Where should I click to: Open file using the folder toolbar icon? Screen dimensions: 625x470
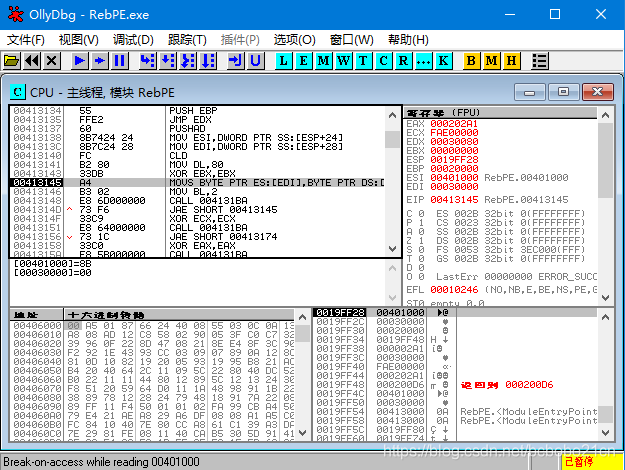point(12,61)
